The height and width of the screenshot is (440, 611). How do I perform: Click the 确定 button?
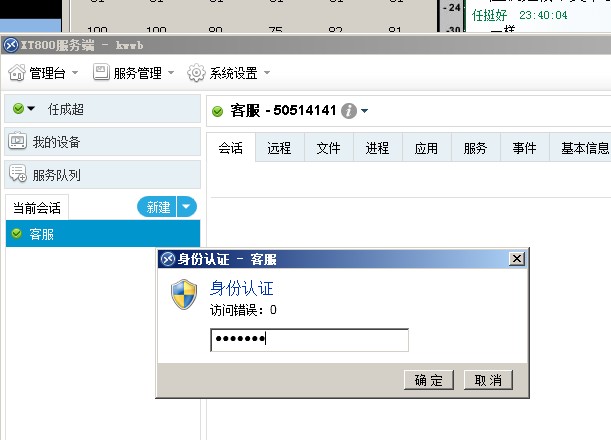tap(429, 380)
